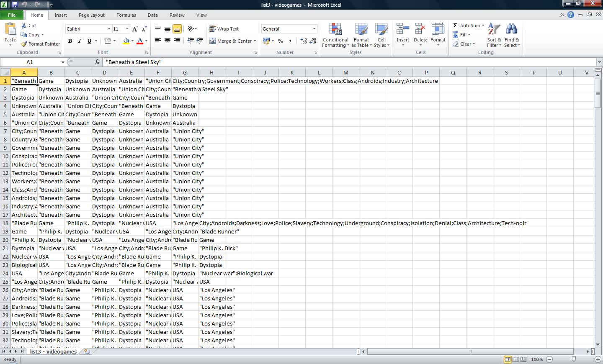Switch to the Review tab
The width and height of the screenshot is (603, 364).
(177, 15)
